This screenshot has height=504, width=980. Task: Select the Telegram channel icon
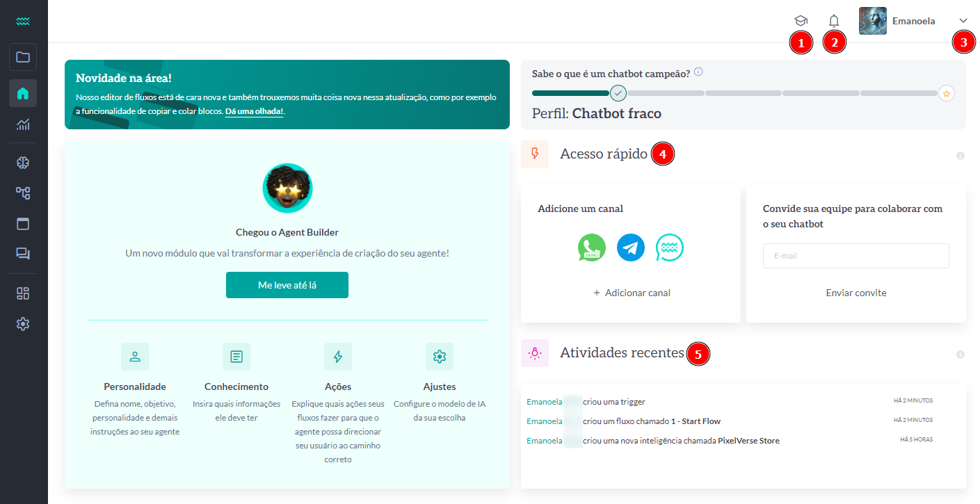(x=630, y=247)
